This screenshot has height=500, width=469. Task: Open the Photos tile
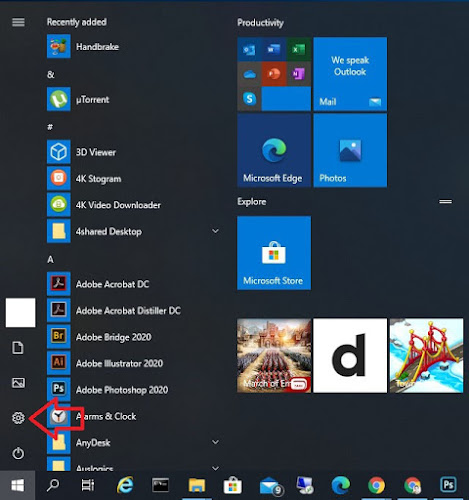(x=350, y=150)
